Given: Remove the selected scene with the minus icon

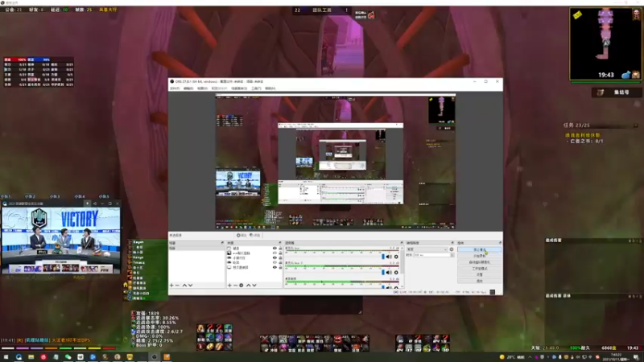Looking at the screenshot, I should [x=177, y=286].
